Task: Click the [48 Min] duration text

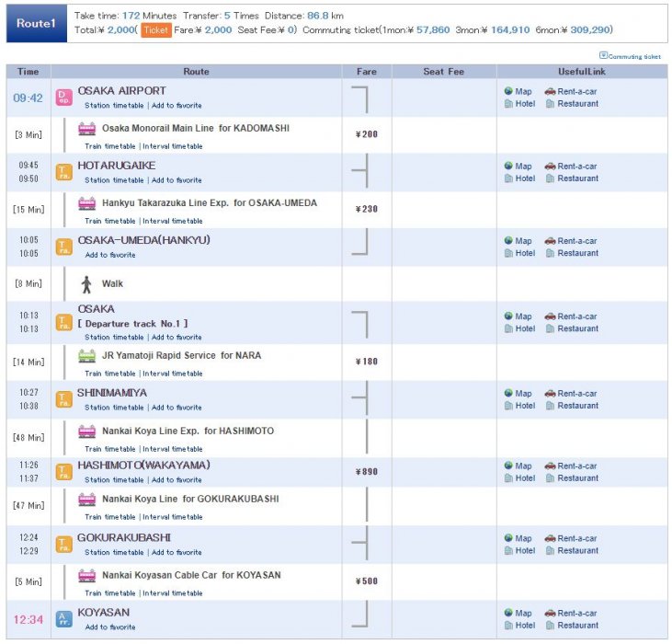Action: click(28, 438)
